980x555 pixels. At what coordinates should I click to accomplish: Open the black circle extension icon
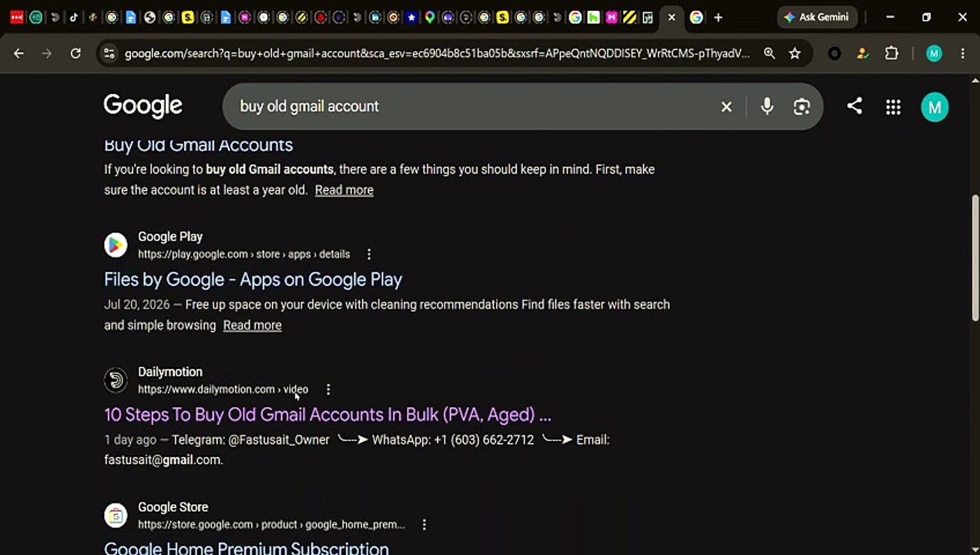834,53
